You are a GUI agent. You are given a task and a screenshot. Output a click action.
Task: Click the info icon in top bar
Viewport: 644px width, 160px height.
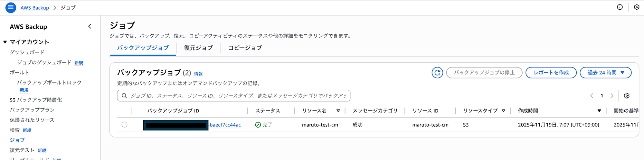coord(620,7)
